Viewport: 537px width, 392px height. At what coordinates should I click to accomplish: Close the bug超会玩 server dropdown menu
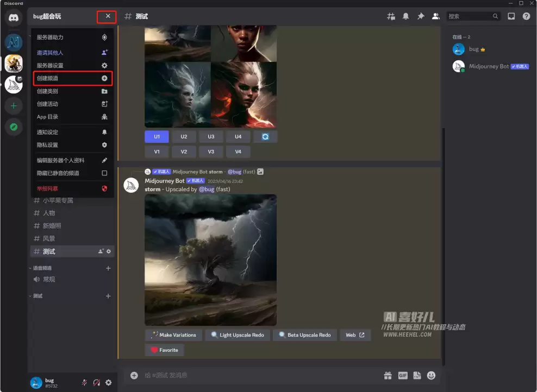[x=108, y=16]
